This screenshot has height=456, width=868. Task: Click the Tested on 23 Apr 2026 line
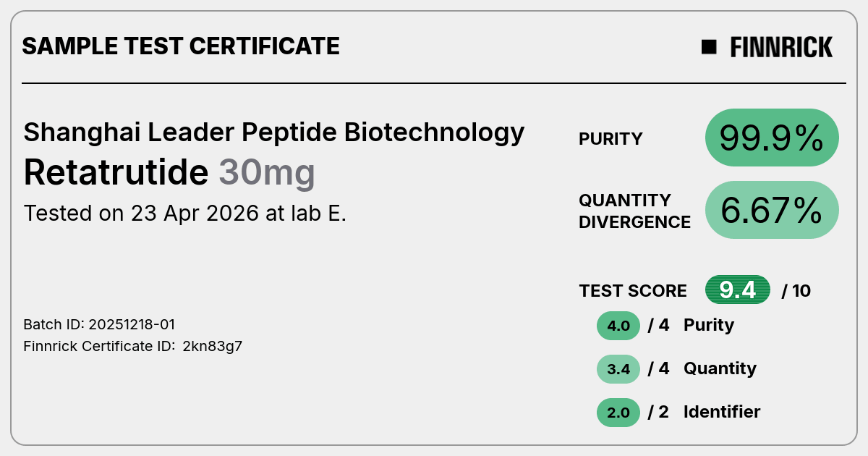click(185, 214)
